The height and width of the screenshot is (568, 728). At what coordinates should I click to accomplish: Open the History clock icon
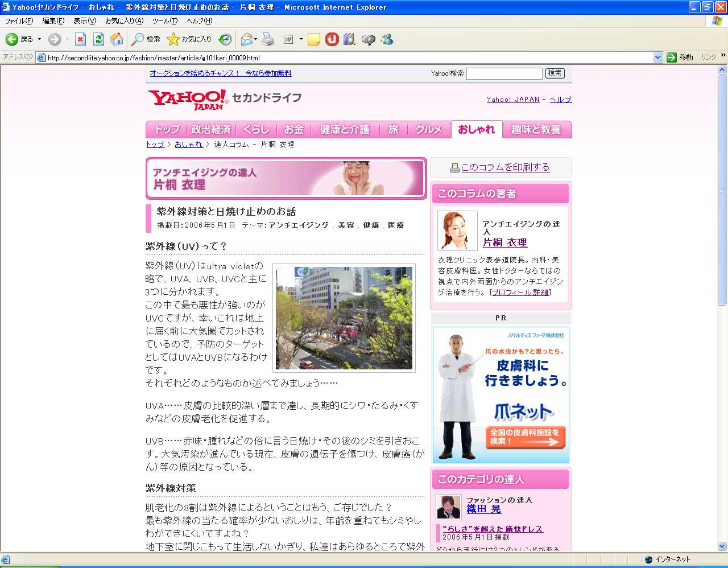pyautogui.click(x=225, y=39)
